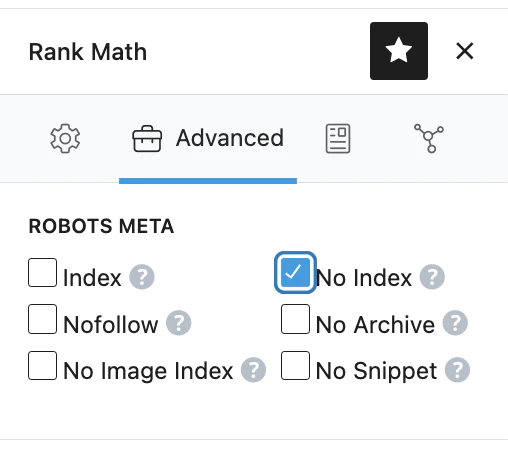Open the General tab gear icon
Screen dimensions: 508x474
pos(65,138)
